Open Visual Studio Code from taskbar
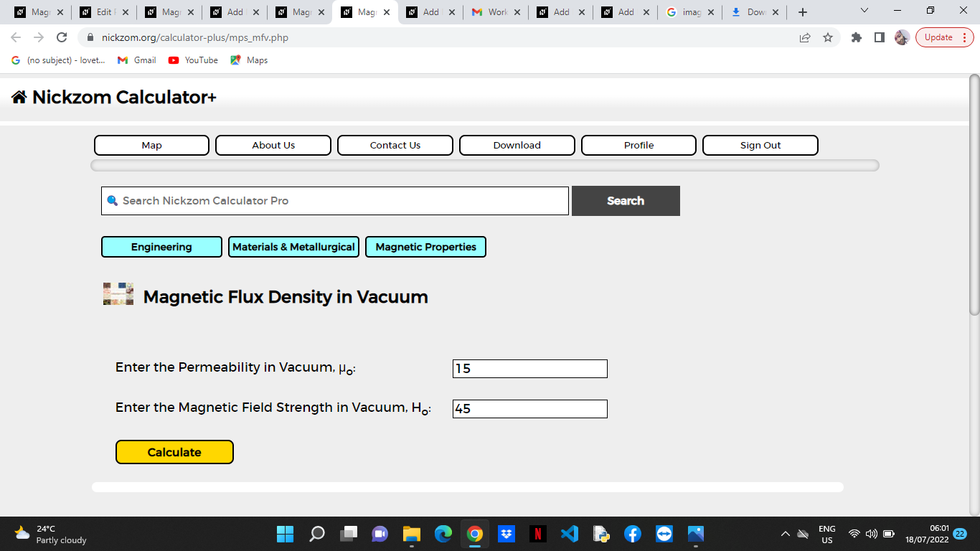 click(570, 534)
